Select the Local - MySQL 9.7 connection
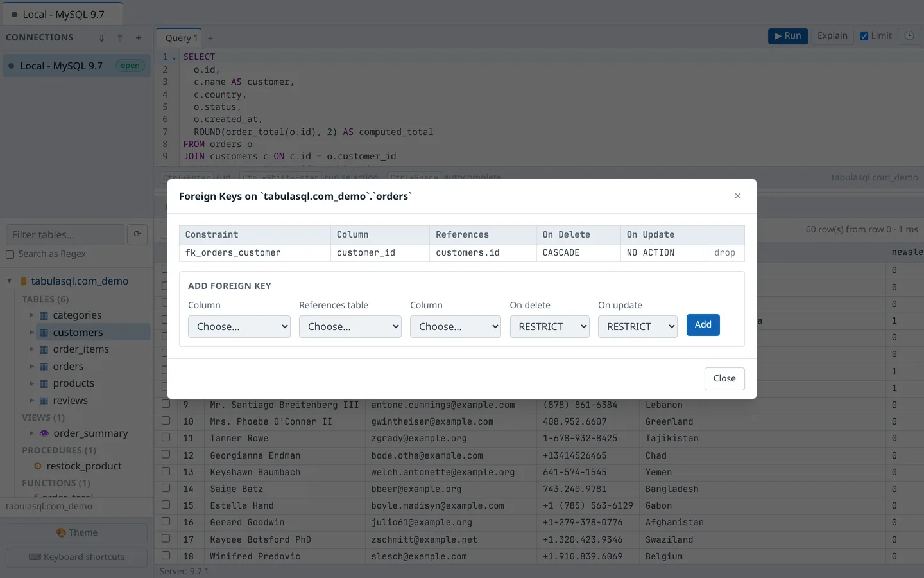Screen dimensions: 924x578 tap(76, 66)
